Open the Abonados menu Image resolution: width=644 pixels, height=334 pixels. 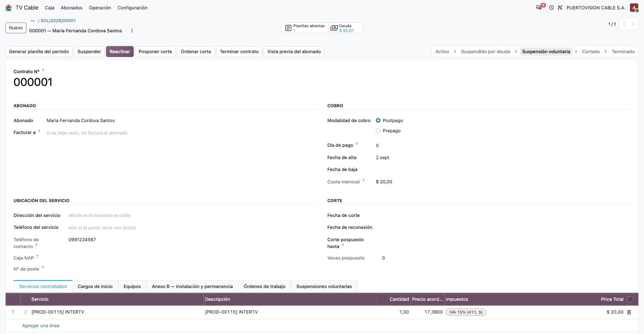coord(72,8)
